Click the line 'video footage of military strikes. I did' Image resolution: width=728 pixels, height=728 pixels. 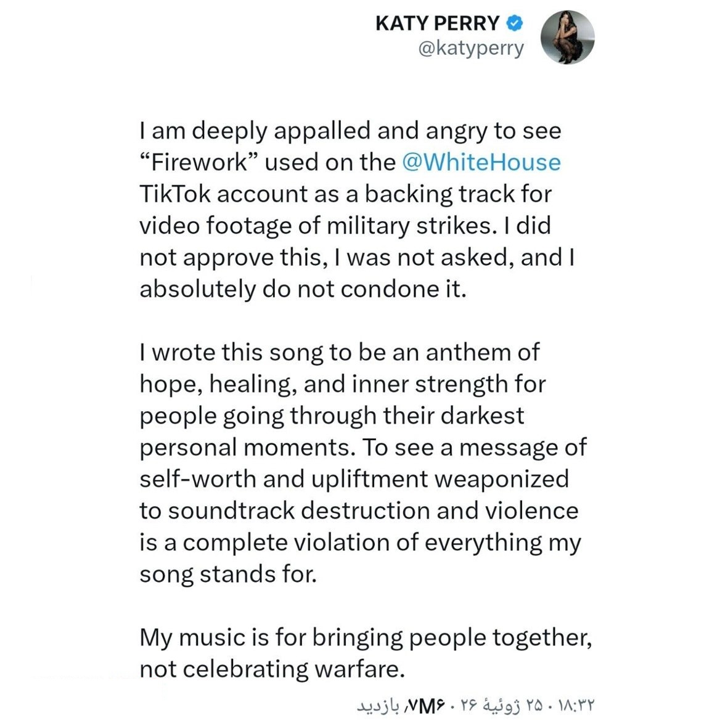tap(345, 226)
